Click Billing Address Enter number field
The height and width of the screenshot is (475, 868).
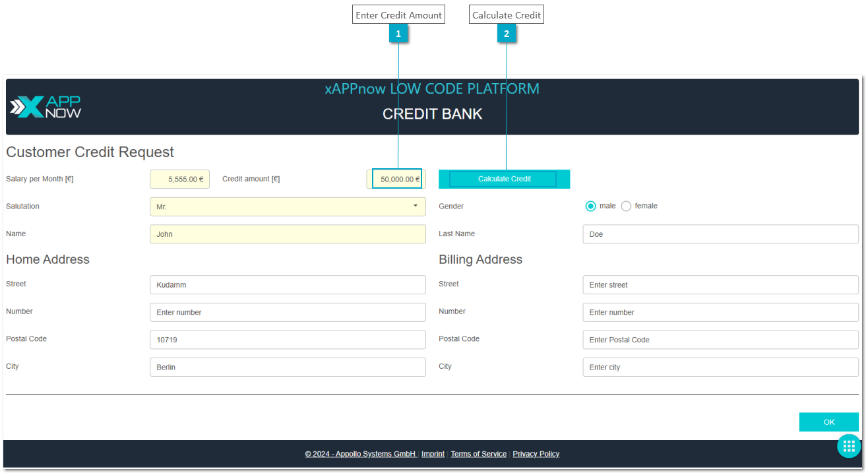point(720,312)
